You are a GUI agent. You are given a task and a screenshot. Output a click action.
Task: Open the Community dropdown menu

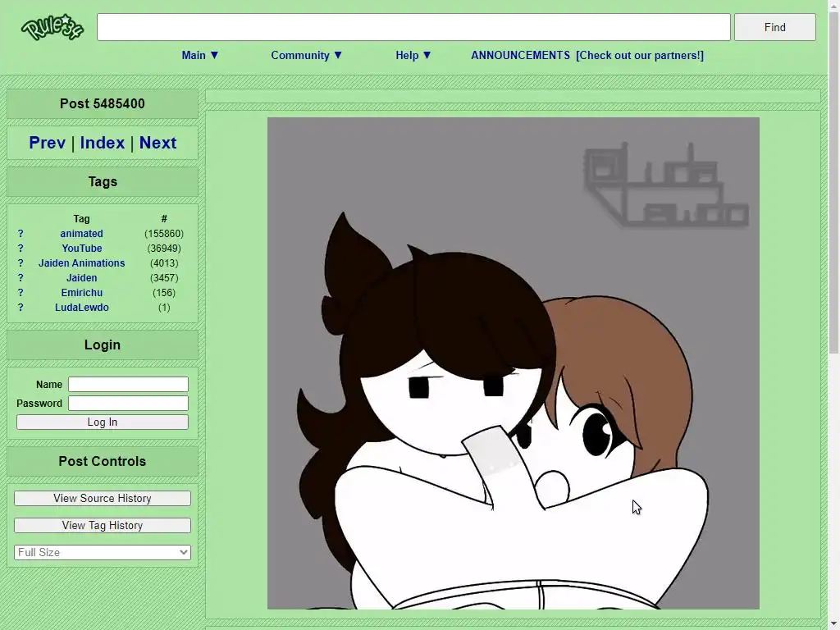coord(307,55)
